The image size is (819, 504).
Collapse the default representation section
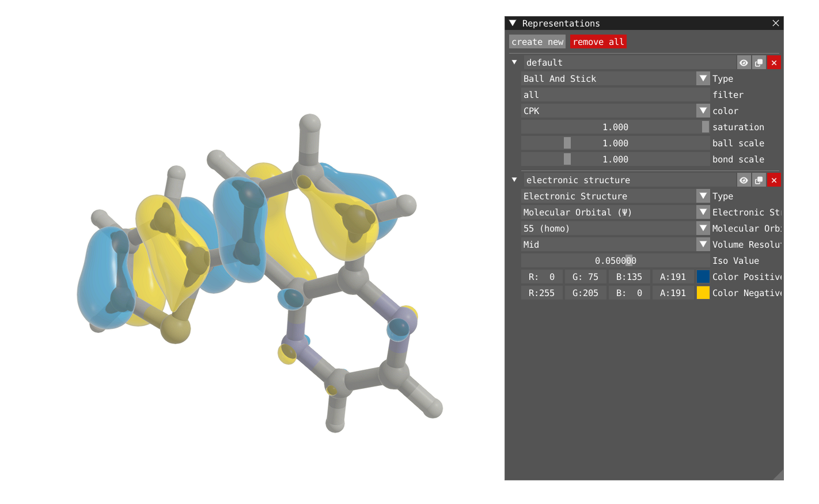click(514, 62)
